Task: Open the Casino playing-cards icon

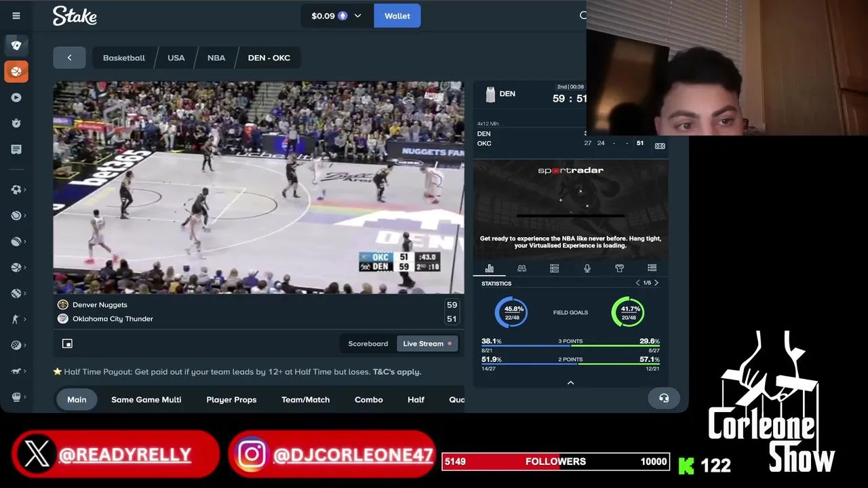Action: [x=16, y=45]
